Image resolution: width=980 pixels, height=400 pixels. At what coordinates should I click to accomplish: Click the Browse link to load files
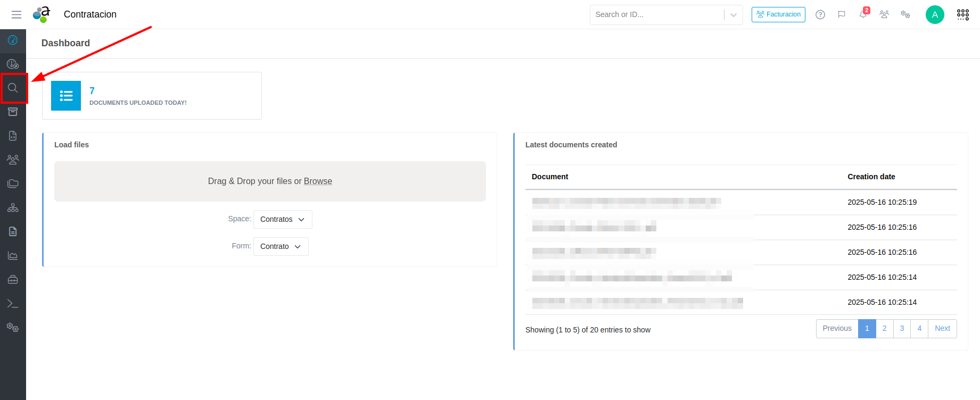click(318, 181)
